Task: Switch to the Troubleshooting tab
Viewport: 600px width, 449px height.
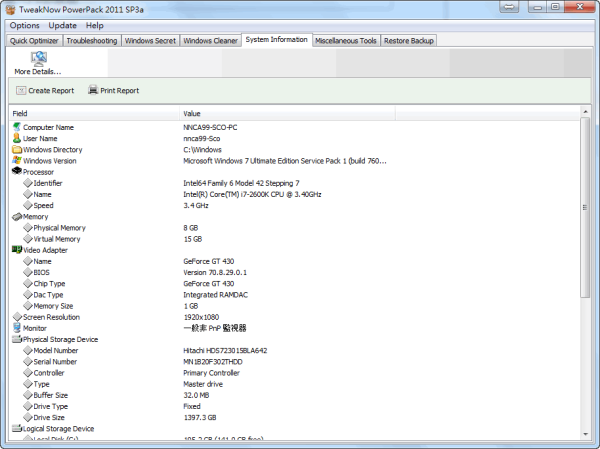Action: (x=92, y=41)
